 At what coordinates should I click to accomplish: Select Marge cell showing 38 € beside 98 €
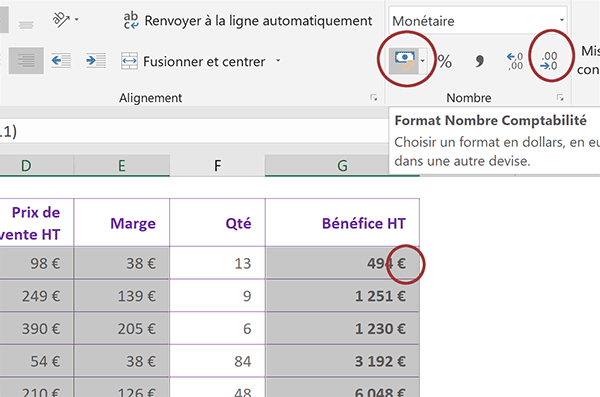point(122,263)
